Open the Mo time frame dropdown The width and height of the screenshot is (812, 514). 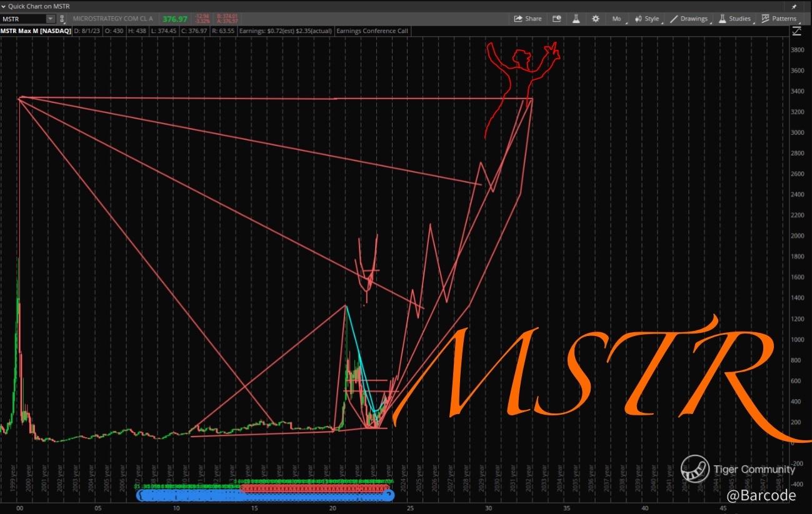(x=618, y=19)
